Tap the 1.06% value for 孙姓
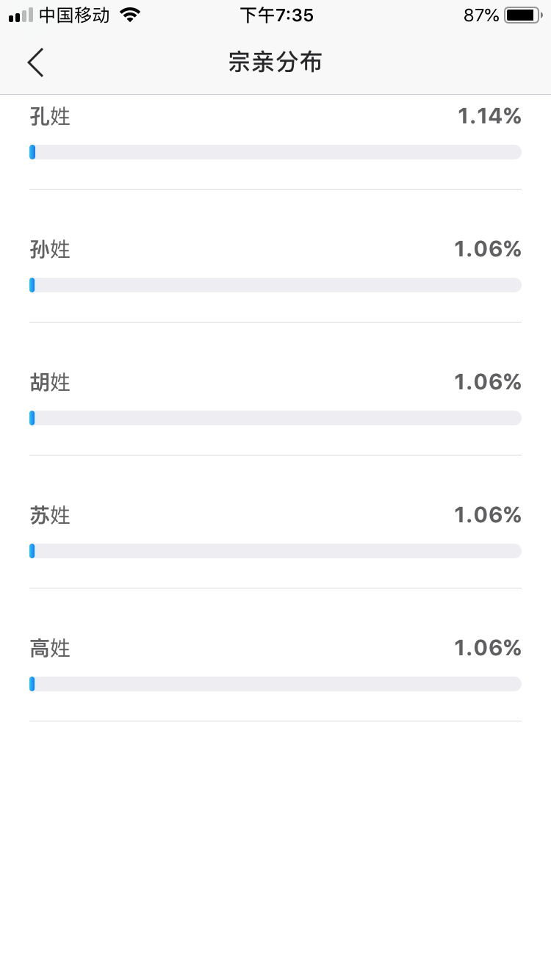The height and width of the screenshot is (980, 551). click(488, 249)
